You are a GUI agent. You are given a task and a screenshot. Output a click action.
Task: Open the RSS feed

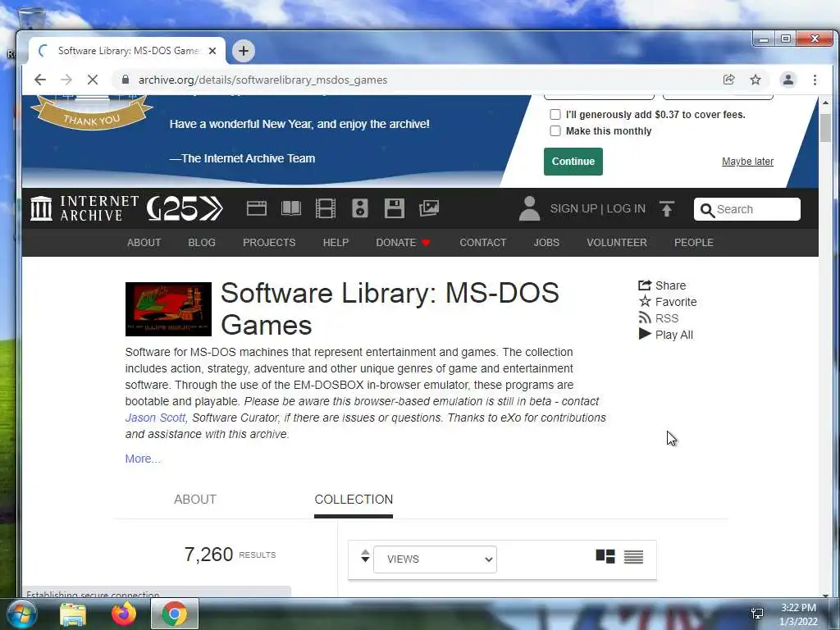659,318
